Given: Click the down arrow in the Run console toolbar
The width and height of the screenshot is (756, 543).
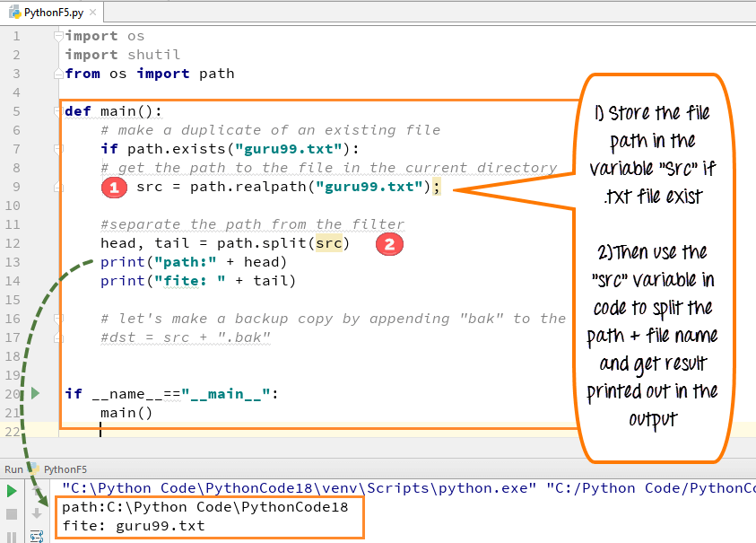Looking at the screenshot, I should (37, 513).
